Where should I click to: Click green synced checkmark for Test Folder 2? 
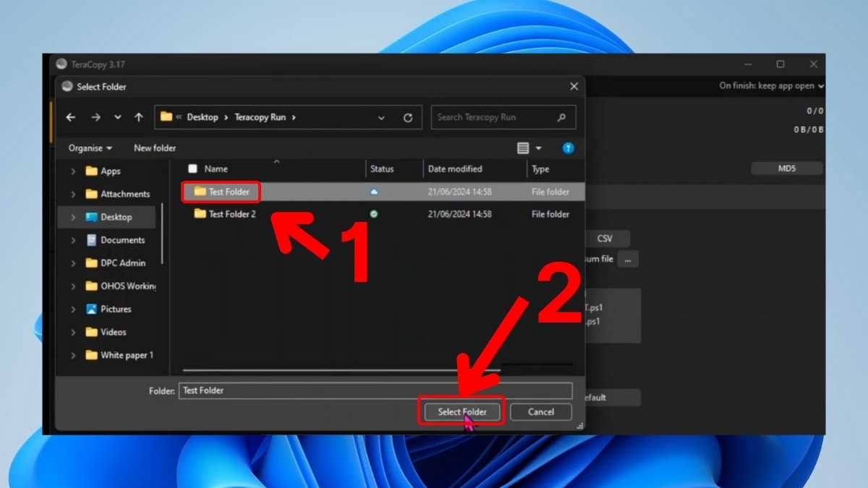tap(374, 214)
